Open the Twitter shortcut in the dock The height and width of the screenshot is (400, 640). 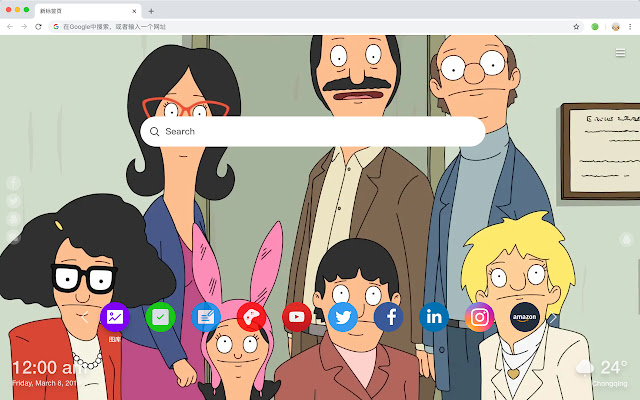coord(342,317)
